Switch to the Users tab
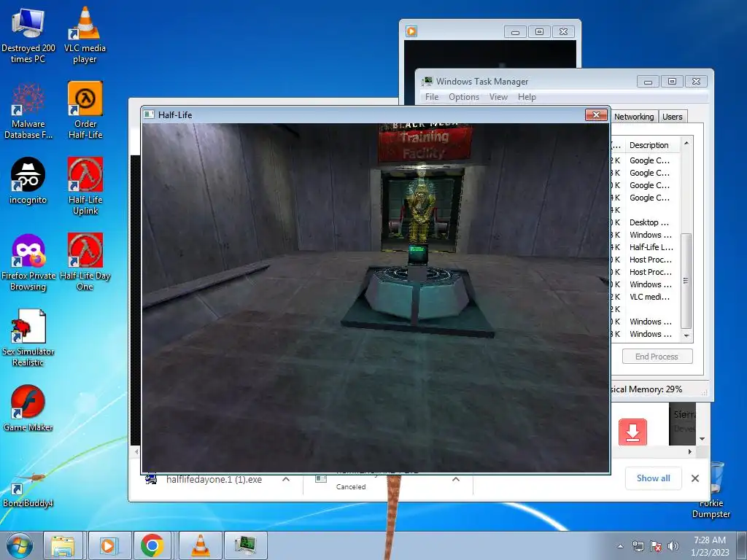The width and height of the screenshot is (747, 560). pyautogui.click(x=672, y=117)
